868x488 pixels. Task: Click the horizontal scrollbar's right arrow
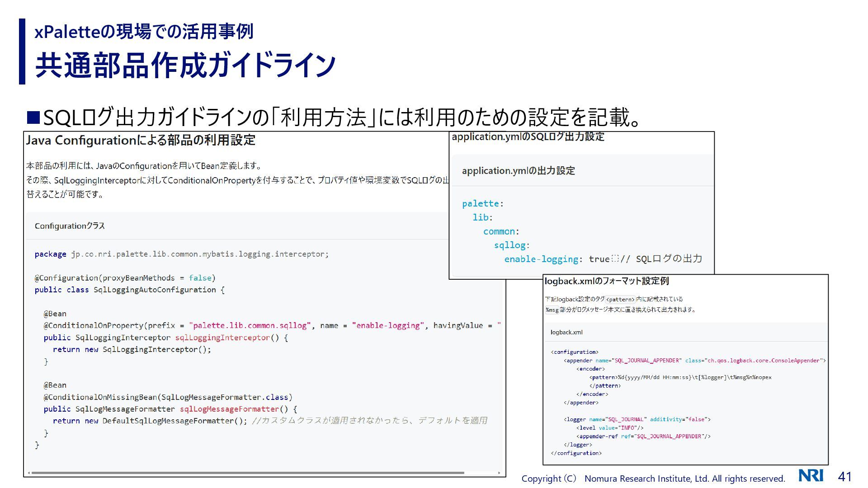coord(500,473)
